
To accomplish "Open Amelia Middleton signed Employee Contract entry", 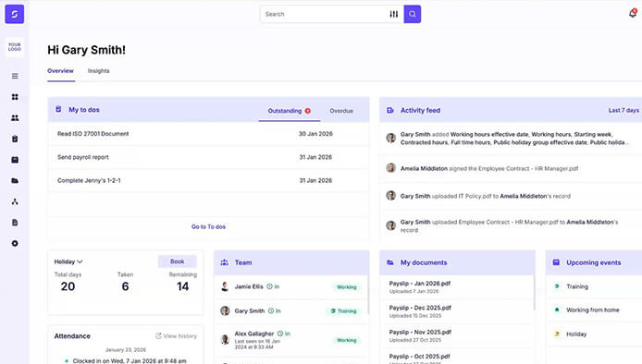I will (511, 168).
